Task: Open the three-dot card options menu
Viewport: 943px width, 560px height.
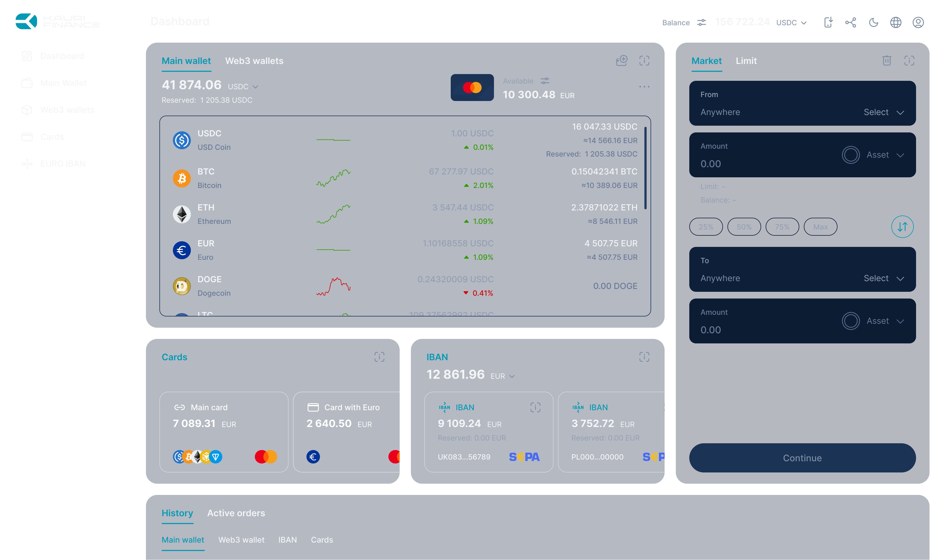Action: click(644, 87)
